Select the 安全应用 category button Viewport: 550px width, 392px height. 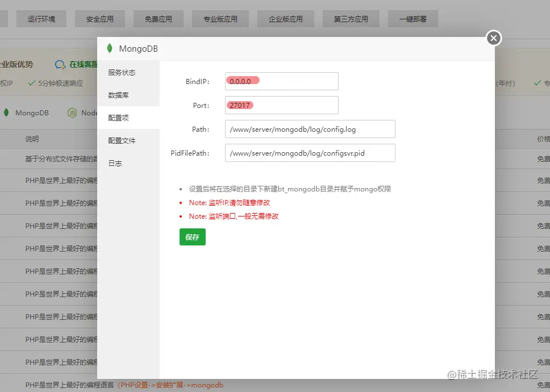point(100,19)
